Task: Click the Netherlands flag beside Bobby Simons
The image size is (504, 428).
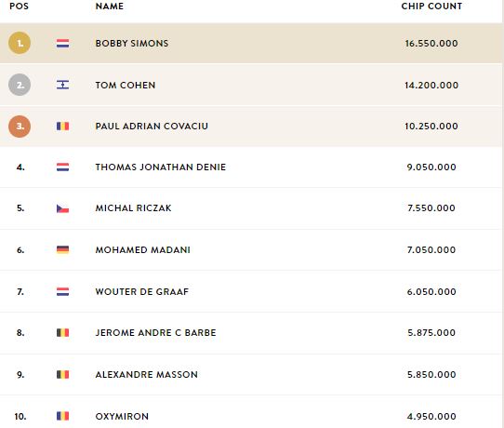Action: [62, 44]
